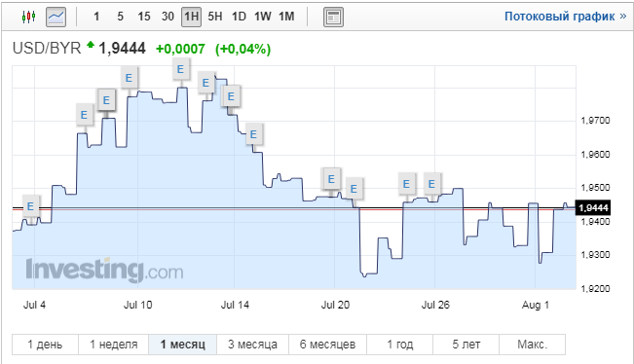Click the topmost E event marker on chart
This screenshot has height=364, width=634.
tap(181, 69)
